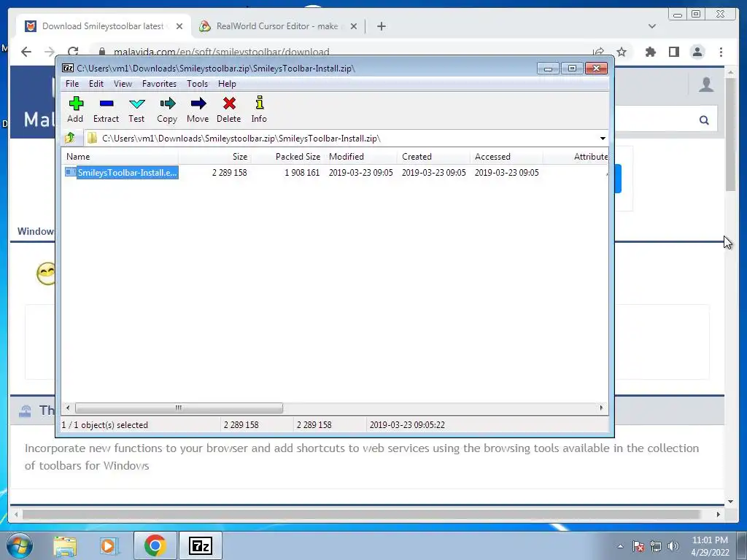Sort by Size column header
Image resolution: width=747 pixels, height=560 pixels.
pyautogui.click(x=215, y=157)
